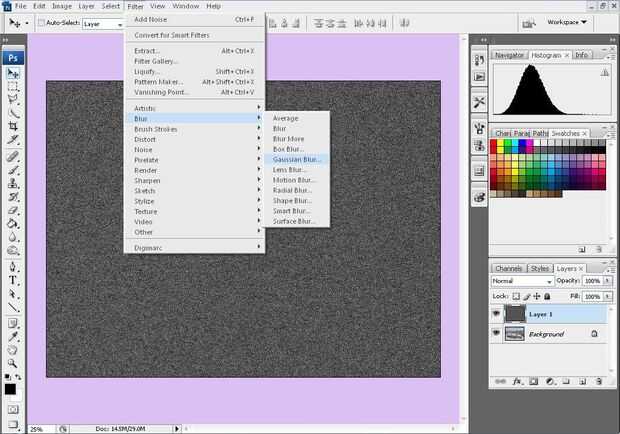This screenshot has height=434, width=620.
Task: Add a layer mask from Layers panel
Action: (533, 381)
